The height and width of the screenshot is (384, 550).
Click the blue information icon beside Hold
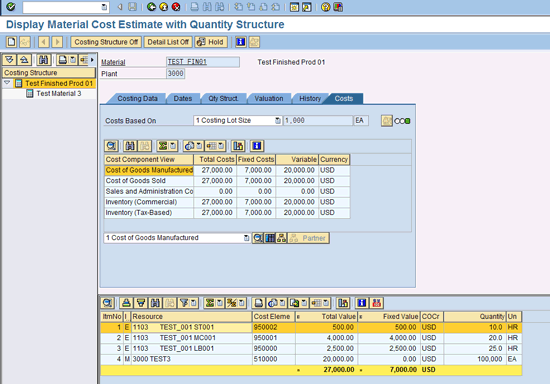pos(240,42)
